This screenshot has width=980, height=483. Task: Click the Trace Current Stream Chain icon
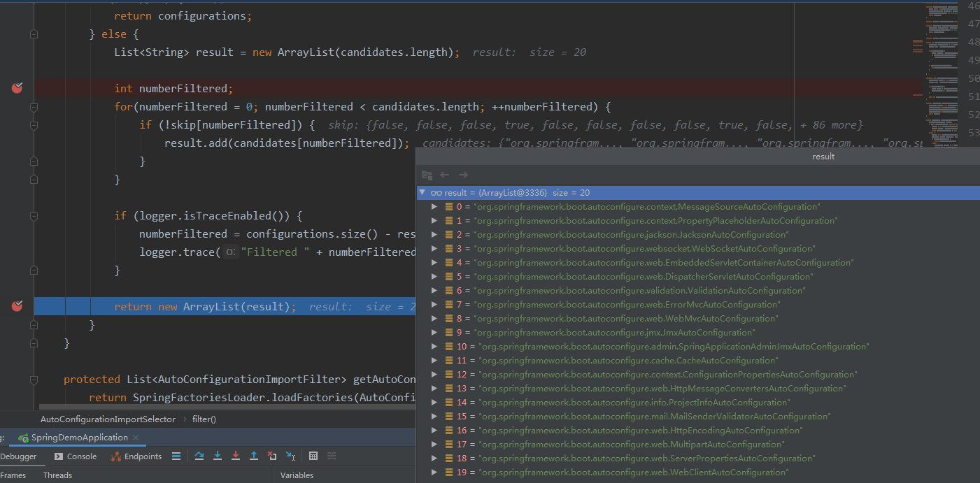pyautogui.click(x=332, y=456)
